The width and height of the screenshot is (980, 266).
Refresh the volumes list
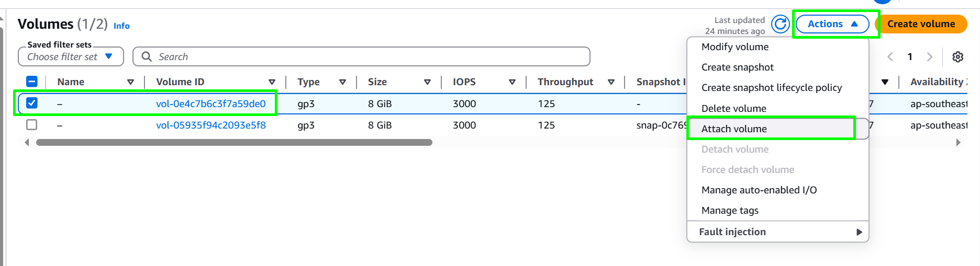point(780,24)
